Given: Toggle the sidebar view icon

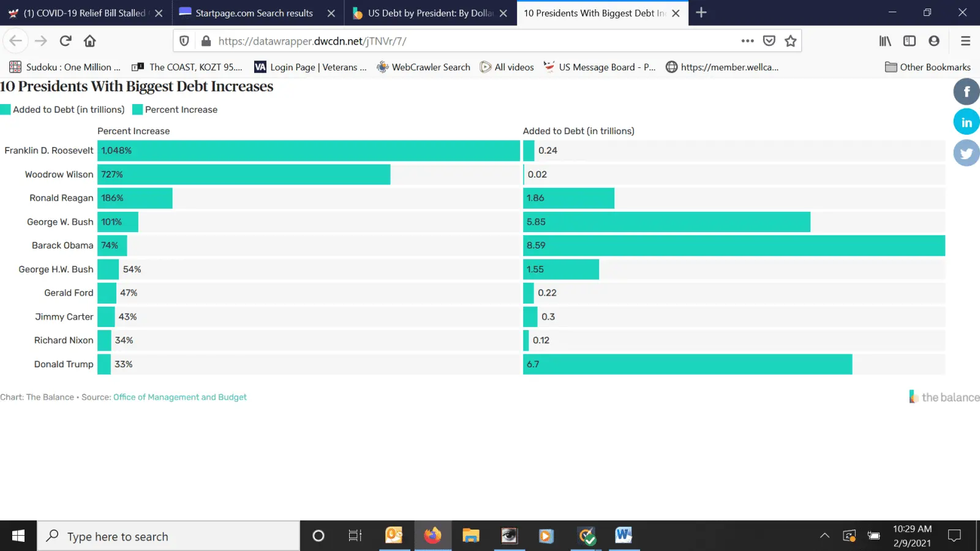Looking at the screenshot, I should (910, 41).
